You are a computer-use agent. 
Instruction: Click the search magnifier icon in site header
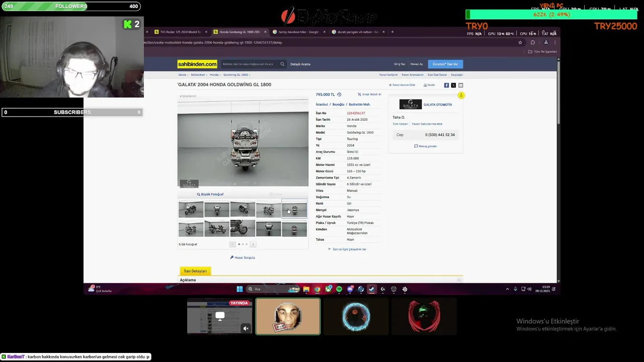(282, 64)
